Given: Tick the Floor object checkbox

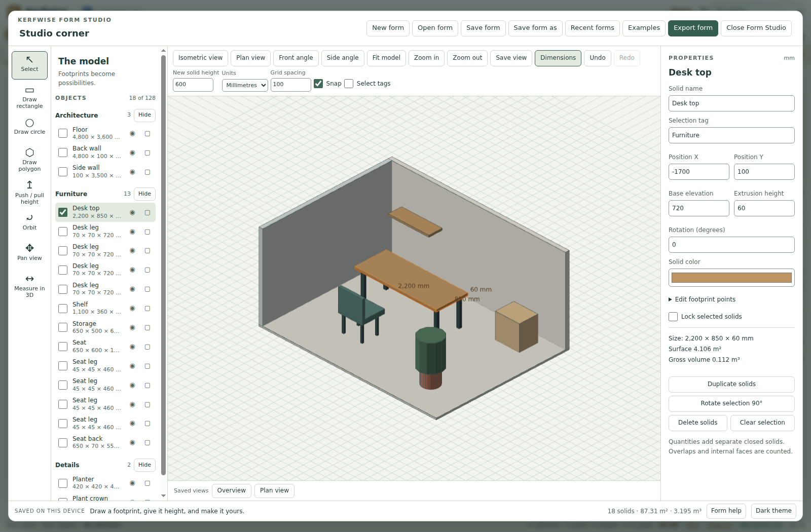Looking at the screenshot, I should pyautogui.click(x=63, y=133).
